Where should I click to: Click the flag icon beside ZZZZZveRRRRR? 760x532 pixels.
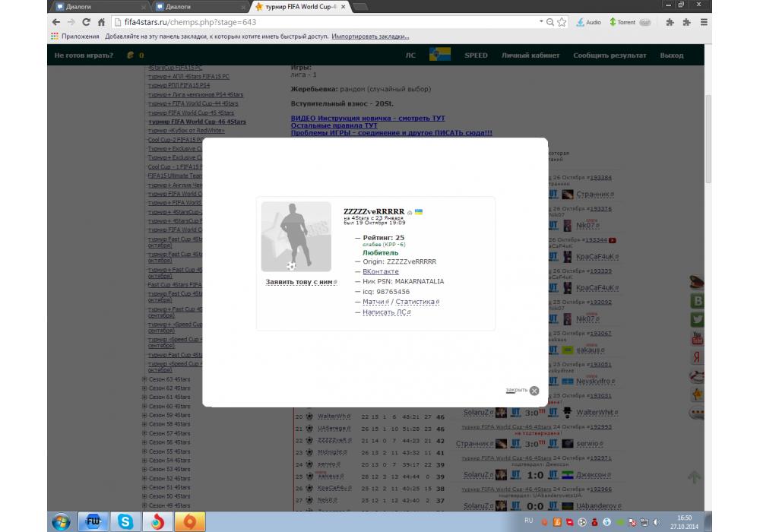tap(419, 211)
